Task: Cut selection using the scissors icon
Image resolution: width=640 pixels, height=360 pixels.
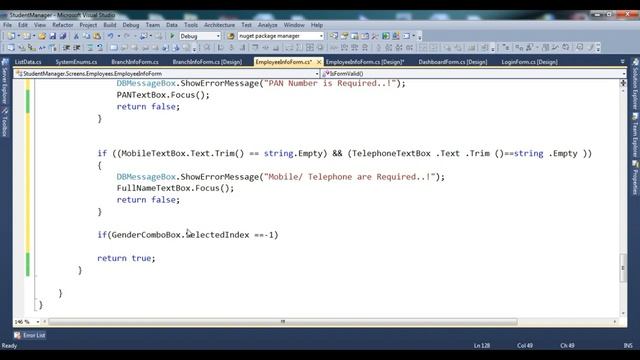Action: point(76,36)
